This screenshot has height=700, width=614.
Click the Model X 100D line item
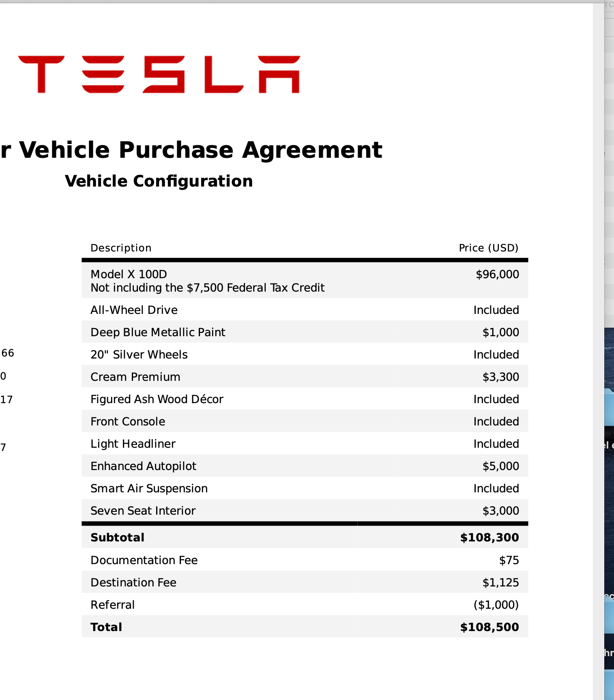pos(129,275)
